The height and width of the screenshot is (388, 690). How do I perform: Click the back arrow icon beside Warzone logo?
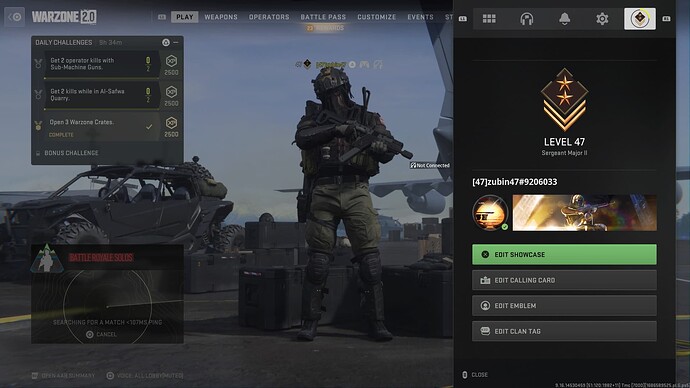pos(15,17)
